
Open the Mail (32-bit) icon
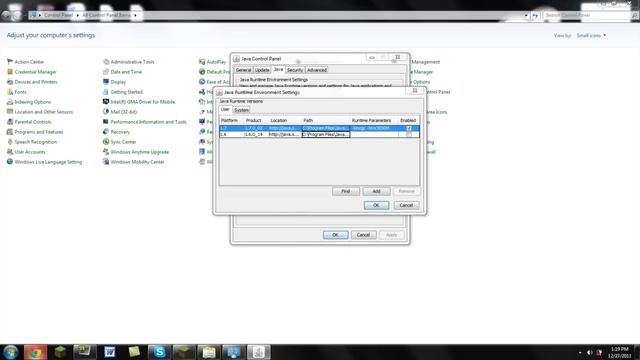click(x=106, y=112)
